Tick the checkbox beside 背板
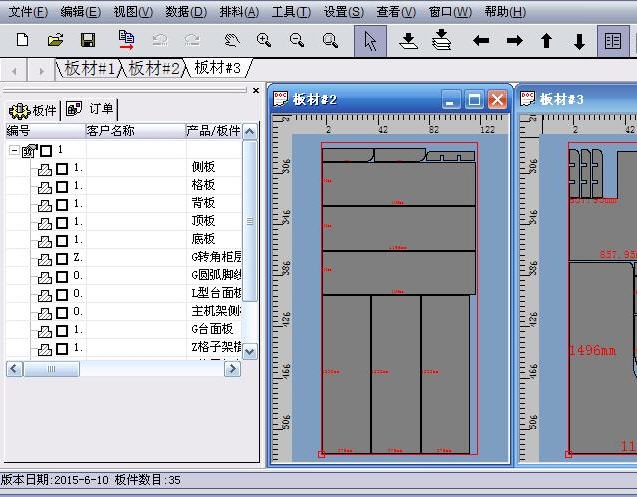Viewport: 637px width, 497px height. coord(62,204)
